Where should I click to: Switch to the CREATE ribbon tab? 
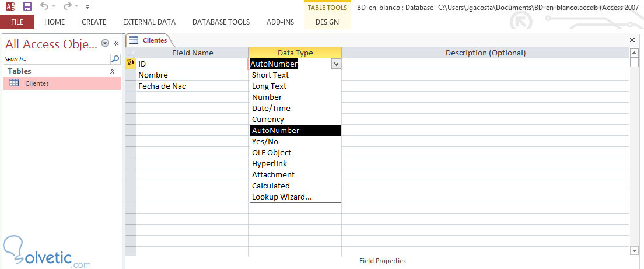click(94, 22)
